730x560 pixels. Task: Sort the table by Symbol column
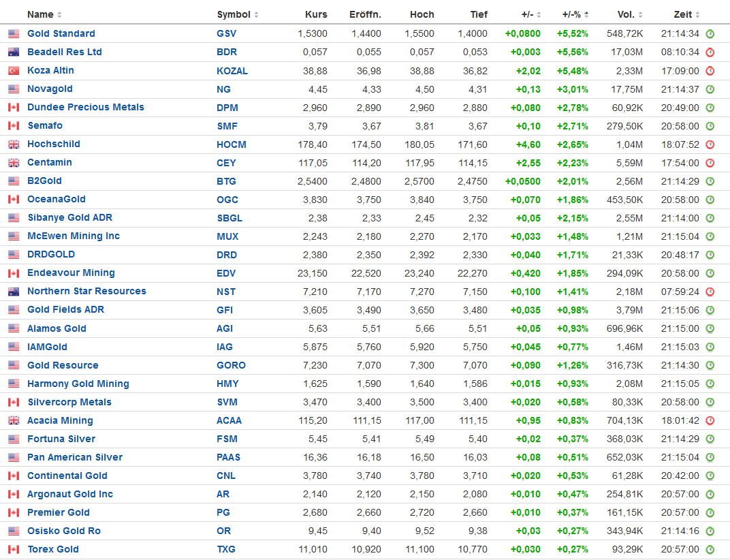[x=238, y=14]
